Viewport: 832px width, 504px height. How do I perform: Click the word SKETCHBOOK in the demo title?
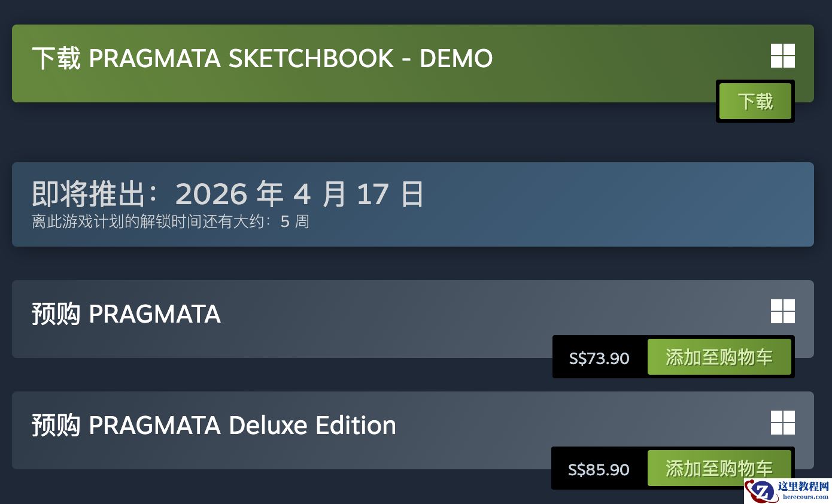point(311,59)
